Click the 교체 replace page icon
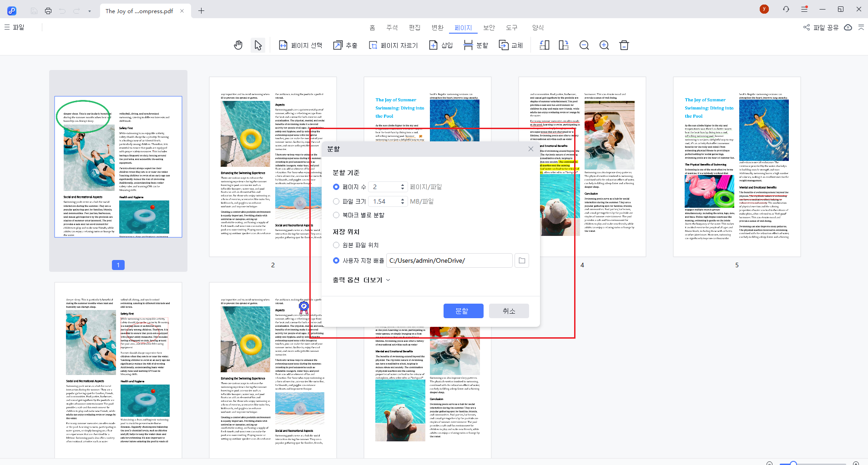The width and height of the screenshot is (868, 465). click(510, 45)
